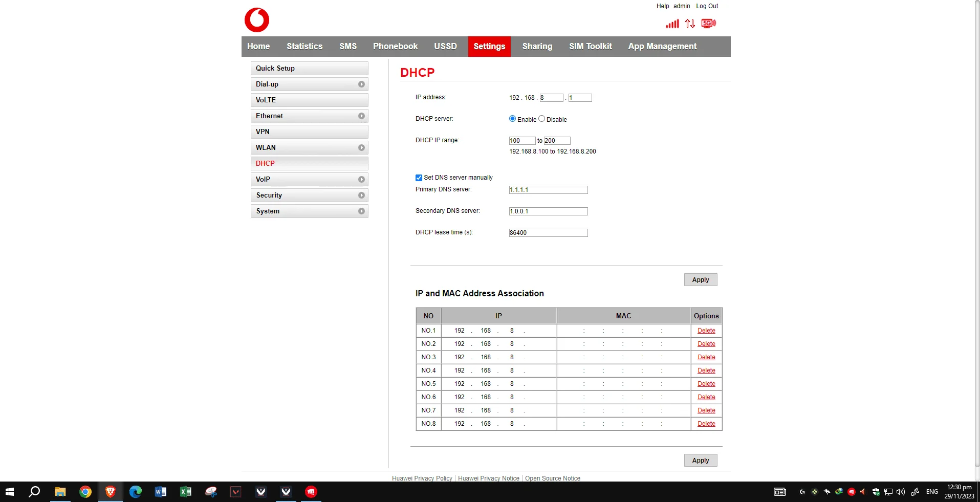Open Microsoft Edge from the taskbar
This screenshot has width=980, height=502.
click(x=135, y=492)
